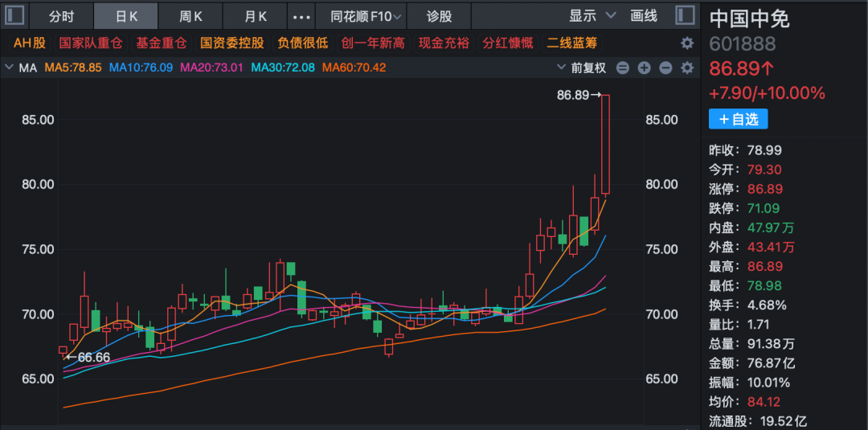Screen dimensions: 868x430
Task: Click the latest limit-up candlestick at 86.89
Action: (x=605, y=145)
